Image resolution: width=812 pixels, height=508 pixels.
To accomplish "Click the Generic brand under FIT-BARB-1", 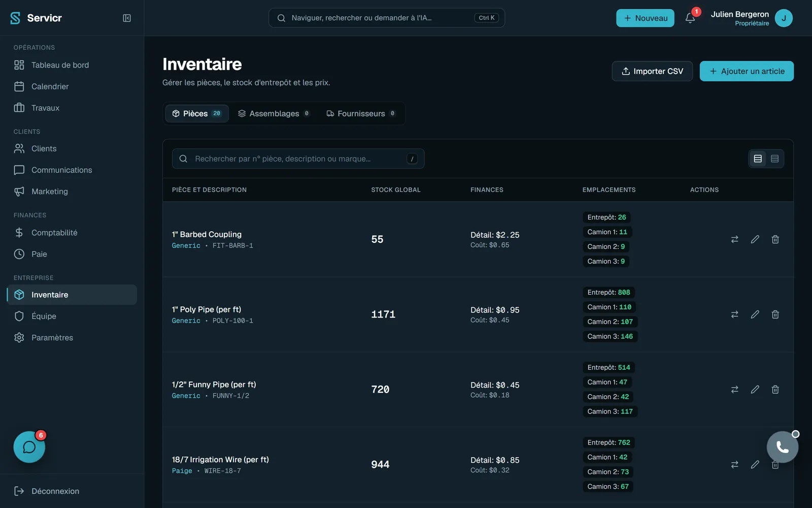I will tap(186, 246).
